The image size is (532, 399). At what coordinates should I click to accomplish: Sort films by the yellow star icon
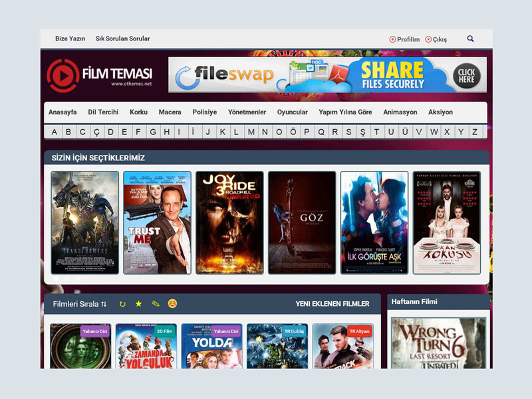click(x=138, y=304)
